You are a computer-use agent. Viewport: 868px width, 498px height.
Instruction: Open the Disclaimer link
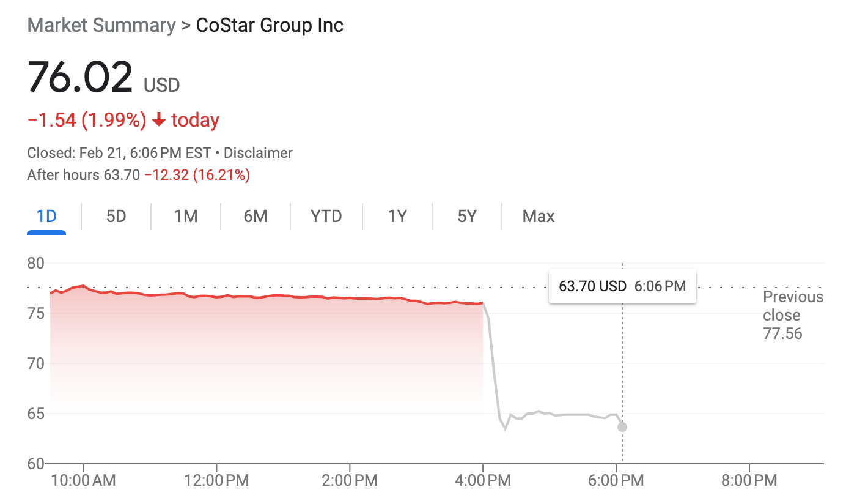coord(258,153)
